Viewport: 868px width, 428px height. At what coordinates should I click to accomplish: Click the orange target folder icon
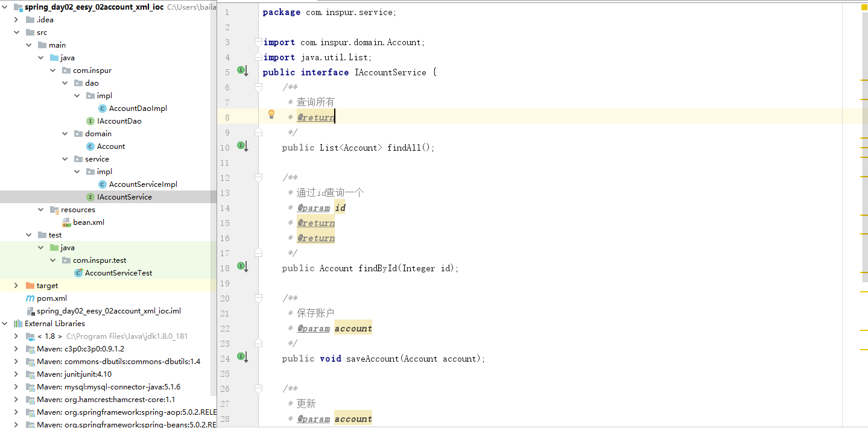[30, 286]
